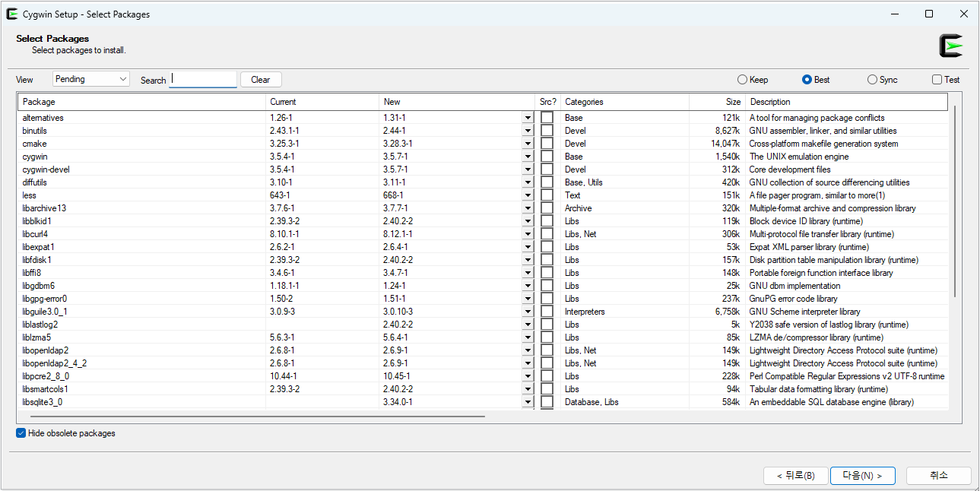The image size is (980, 491).
Task: Click the Description column header
Action: coord(846,102)
